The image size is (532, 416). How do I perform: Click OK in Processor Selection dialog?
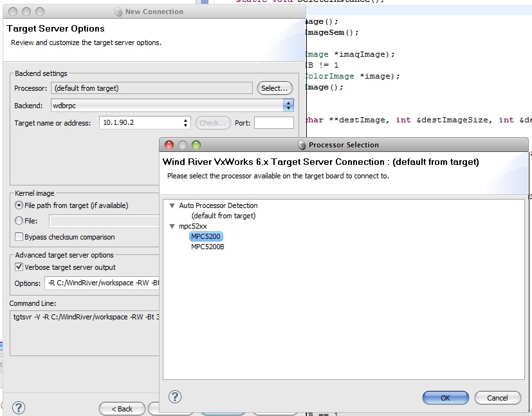[446, 398]
